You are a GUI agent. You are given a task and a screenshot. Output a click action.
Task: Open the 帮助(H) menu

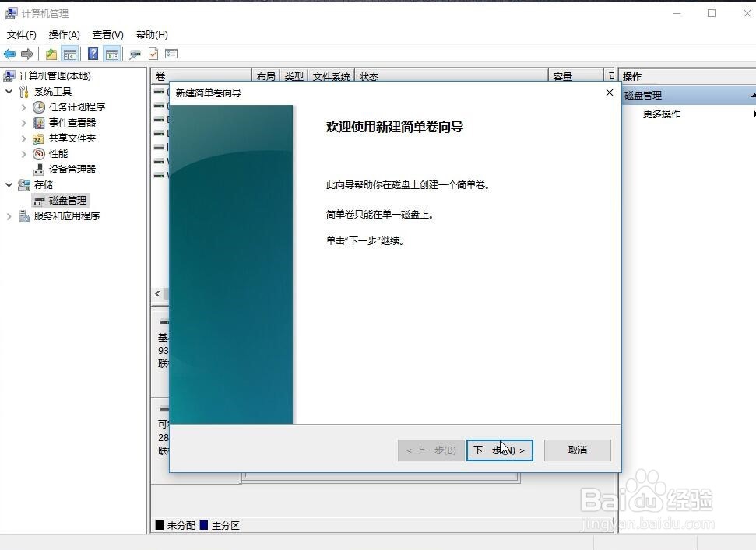(152, 35)
